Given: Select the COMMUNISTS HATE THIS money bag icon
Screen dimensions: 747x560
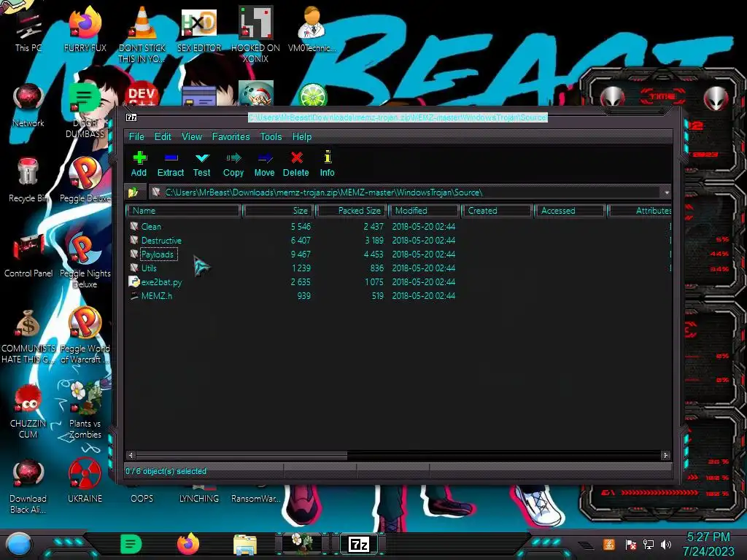Looking at the screenshot, I should [28, 336].
